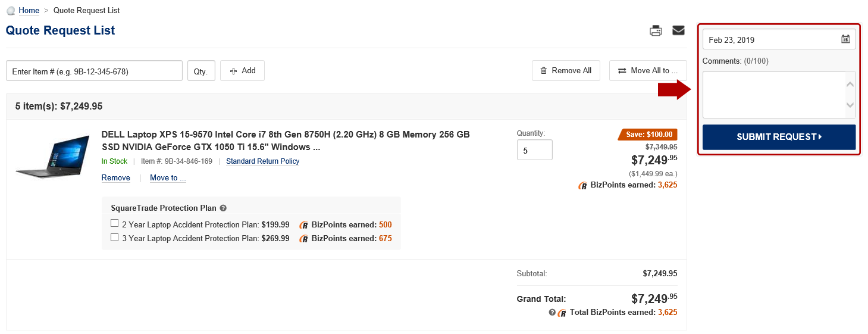
Task: Click the Subtotal amount $7,249.95
Action: (x=660, y=274)
